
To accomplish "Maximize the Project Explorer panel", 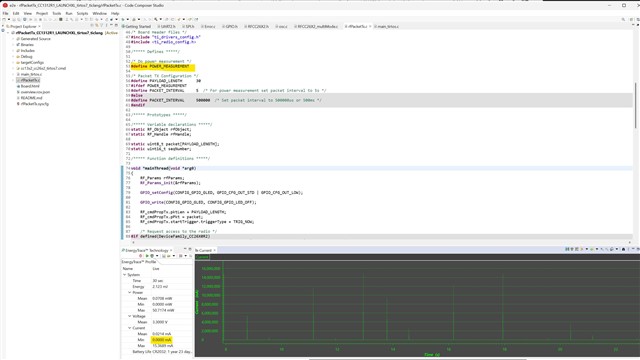I will (x=117, y=25).
